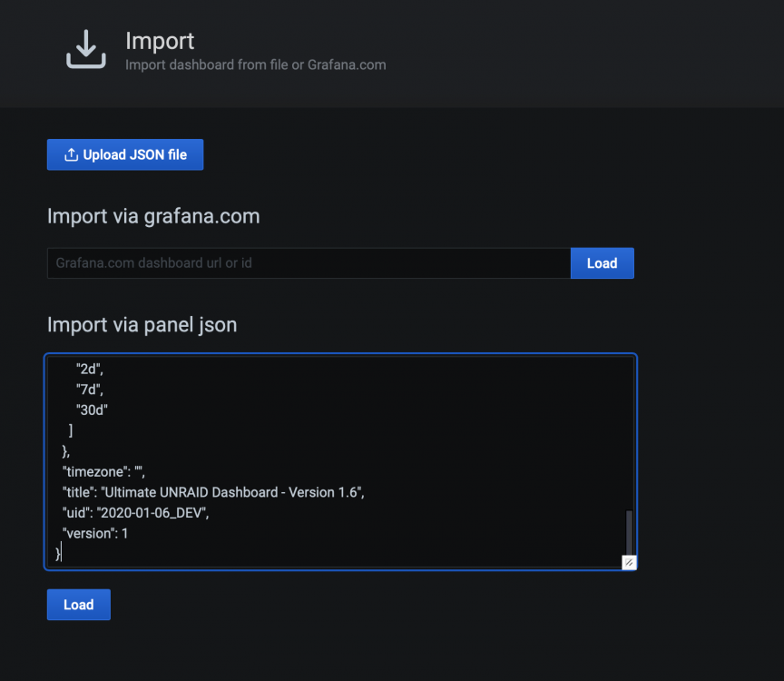
Task: Click the "Import dashboard from file or Grafana.com" subtitle
Action: point(256,65)
